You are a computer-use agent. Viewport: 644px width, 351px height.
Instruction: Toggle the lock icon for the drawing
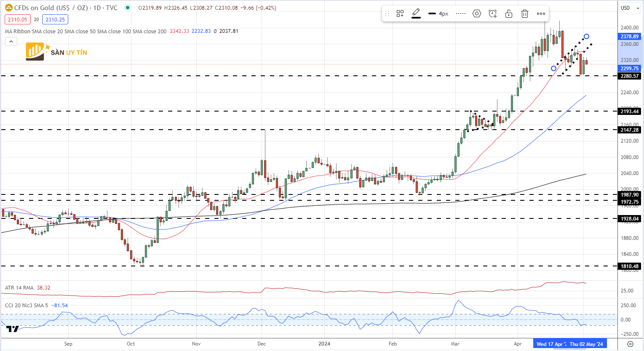[x=509, y=13]
